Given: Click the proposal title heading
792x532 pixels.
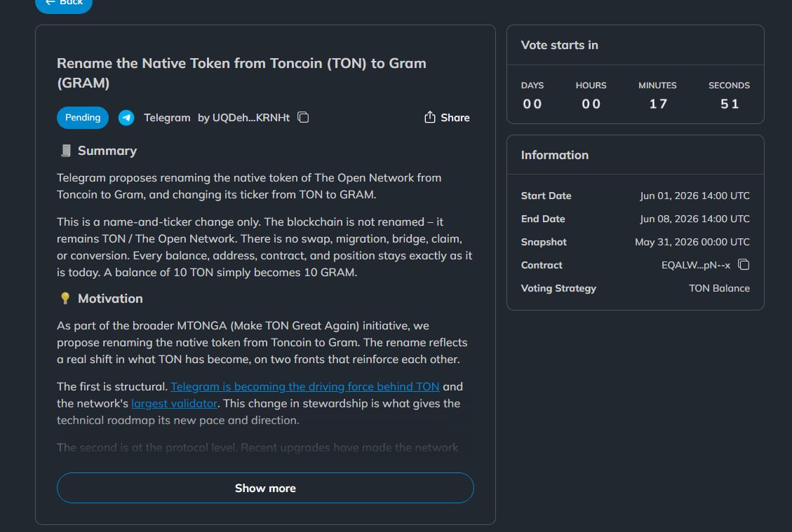Looking at the screenshot, I should [241, 73].
